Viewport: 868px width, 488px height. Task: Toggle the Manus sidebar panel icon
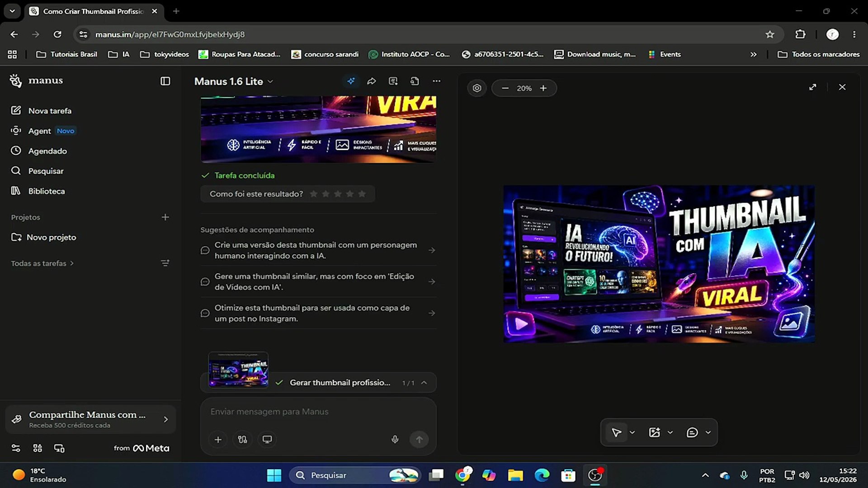(165, 81)
